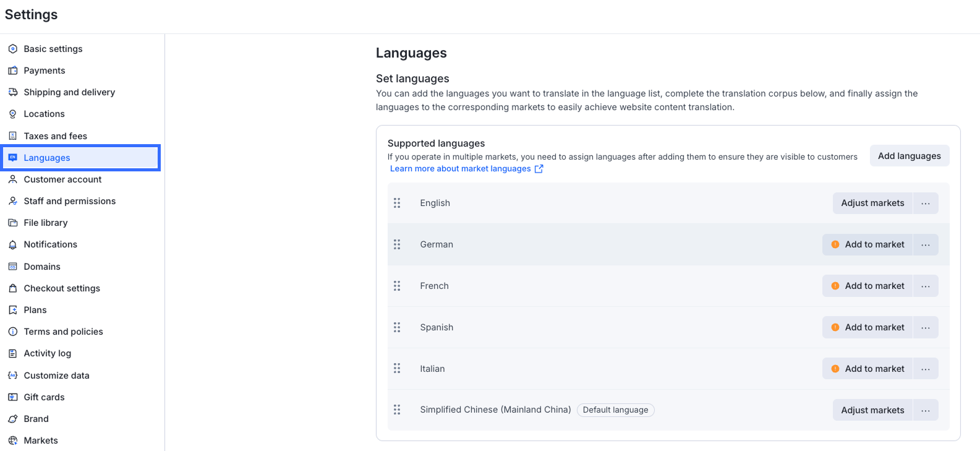Click Adjust markets for English
980x451 pixels.
coord(872,203)
